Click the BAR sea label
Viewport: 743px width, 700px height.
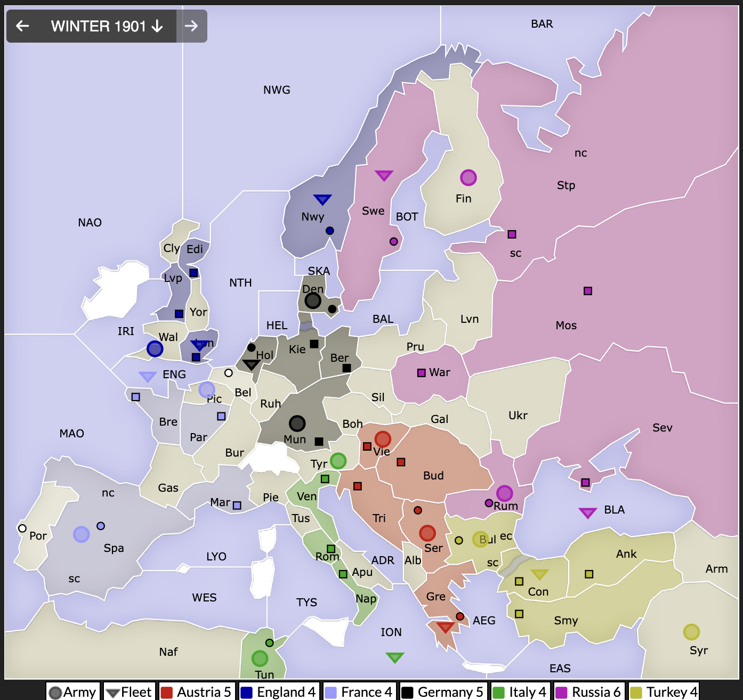[542, 23]
